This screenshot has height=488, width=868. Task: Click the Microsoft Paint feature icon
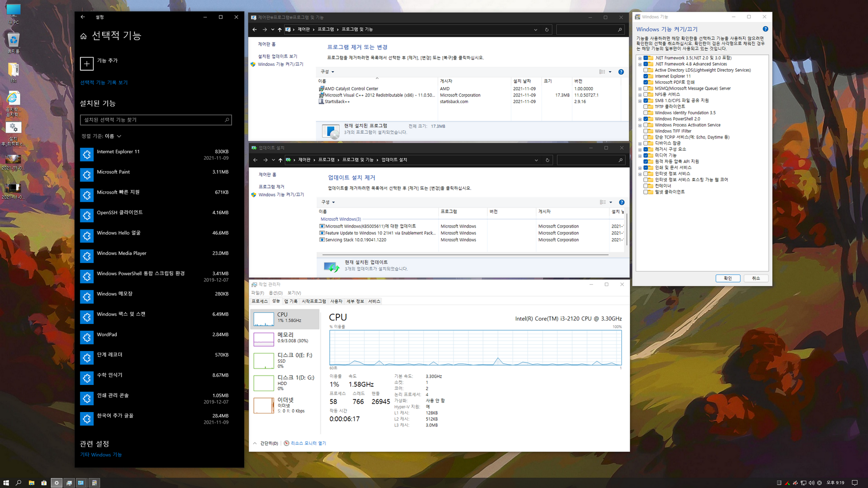click(x=87, y=175)
